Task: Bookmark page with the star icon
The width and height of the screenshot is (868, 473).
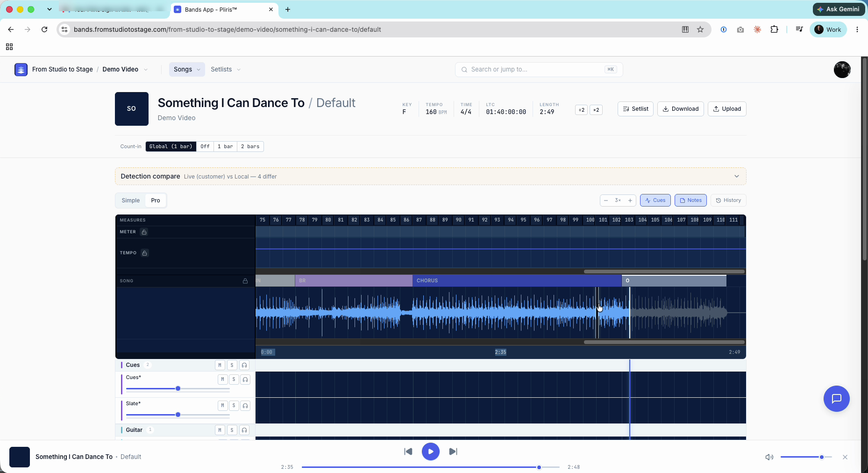Action: click(700, 29)
